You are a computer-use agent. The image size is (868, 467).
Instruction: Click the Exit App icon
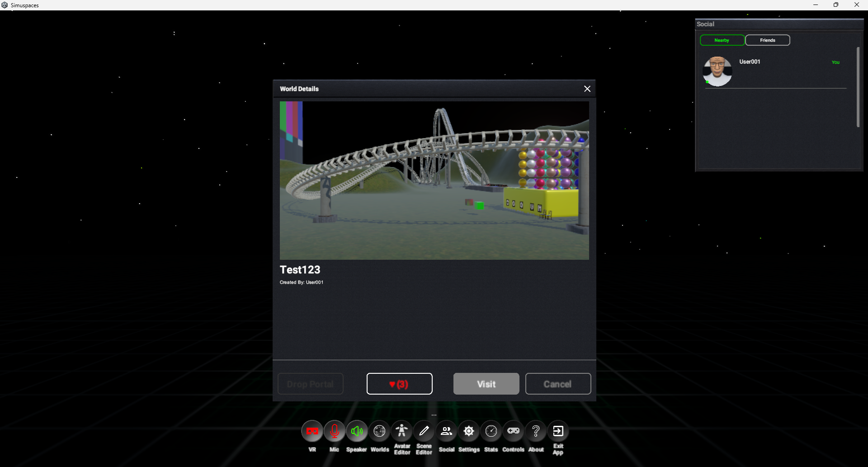coord(558,431)
